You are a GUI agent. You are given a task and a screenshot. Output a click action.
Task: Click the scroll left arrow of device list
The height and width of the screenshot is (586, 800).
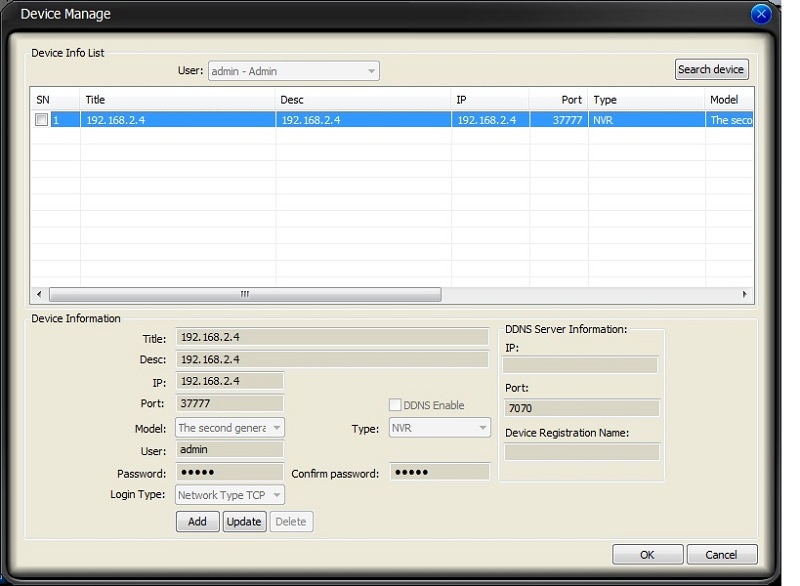click(x=39, y=294)
